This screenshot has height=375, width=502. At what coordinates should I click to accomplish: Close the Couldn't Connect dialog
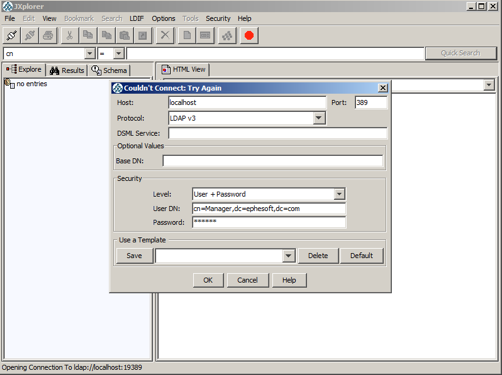pos(383,88)
